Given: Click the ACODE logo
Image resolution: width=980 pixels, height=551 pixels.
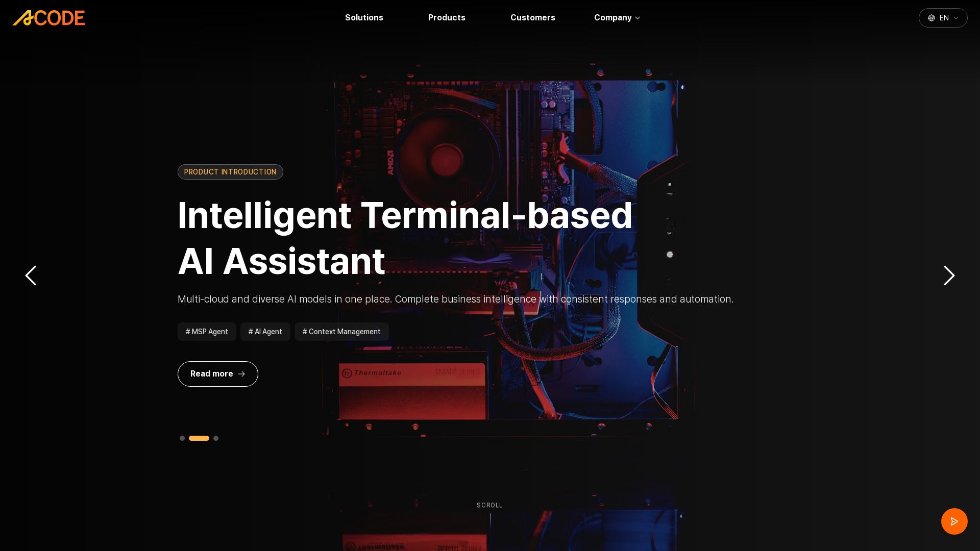Looking at the screenshot, I should point(48,18).
